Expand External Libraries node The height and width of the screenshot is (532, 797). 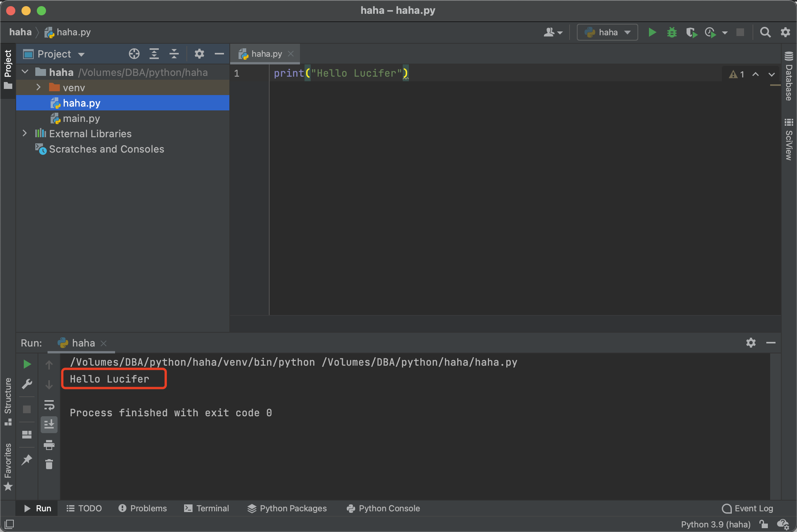click(25, 133)
